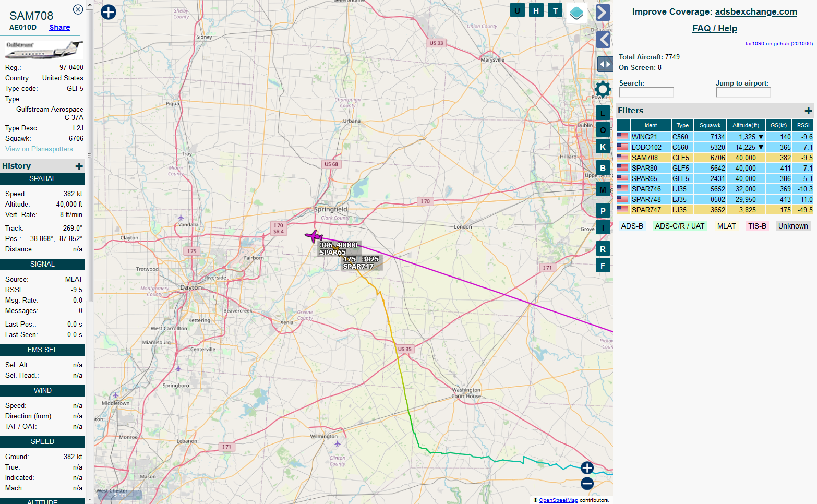Click the F map option button
817x504 pixels.
(x=603, y=266)
